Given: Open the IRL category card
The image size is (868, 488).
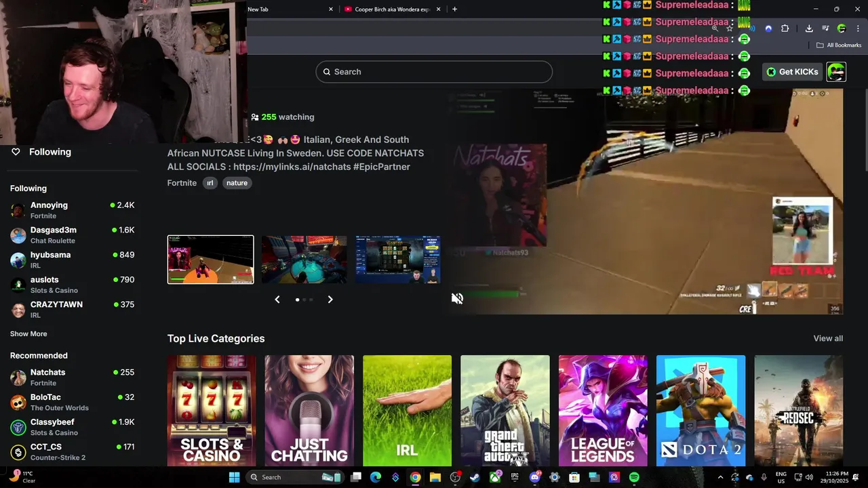Looking at the screenshot, I should (x=407, y=411).
